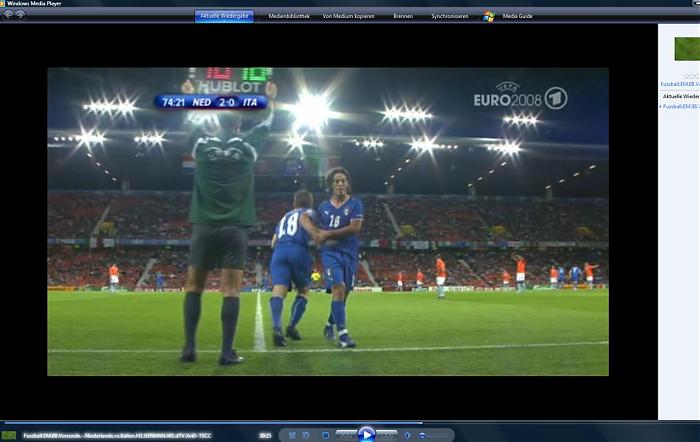This screenshot has height=442, width=700.
Task: Select the Fussball.EM.08 item in the playlist
Action: click(x=681, y=105)
